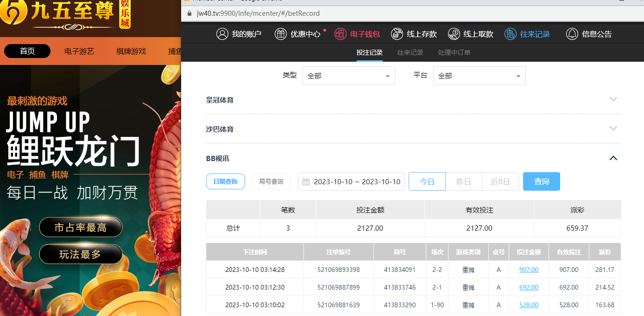644x316 pixels.
Task: Click order number 521069893398
Action: click(x=339, y=270)
